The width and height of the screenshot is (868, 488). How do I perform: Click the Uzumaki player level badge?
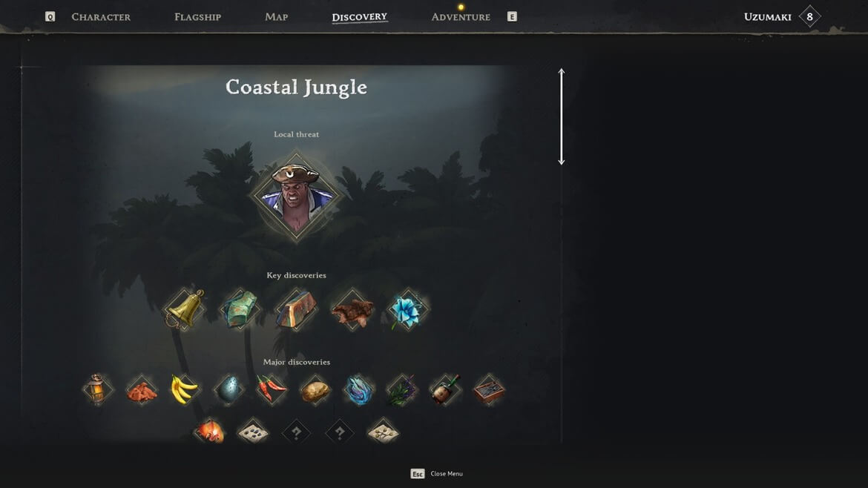click(809, 16)
